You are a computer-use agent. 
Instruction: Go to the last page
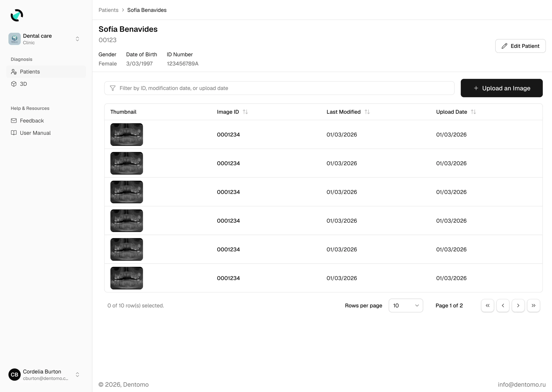(x=533, y=306)
